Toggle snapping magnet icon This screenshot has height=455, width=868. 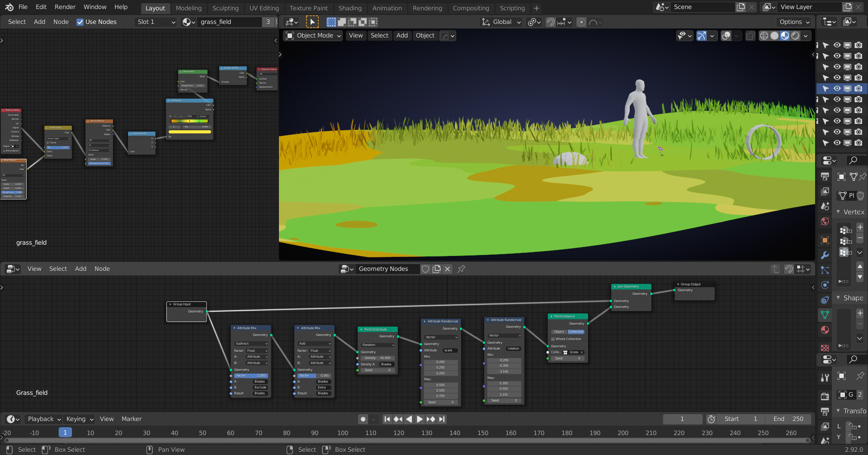pyautogui.click(x=551, y=22)
